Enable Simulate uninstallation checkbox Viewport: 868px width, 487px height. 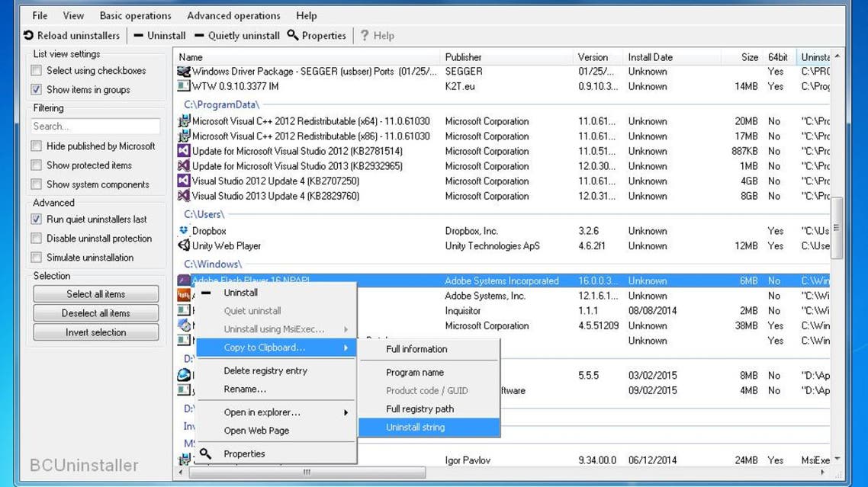[37, 258]
